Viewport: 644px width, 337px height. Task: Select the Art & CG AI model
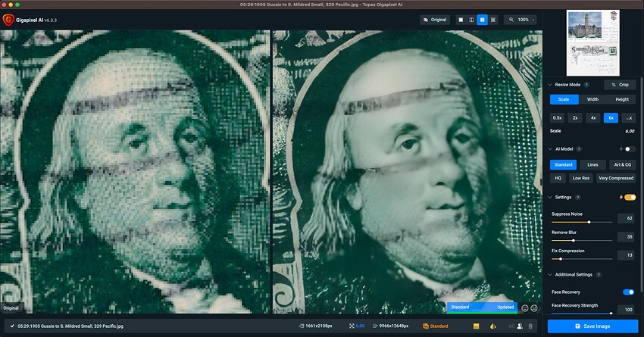coord(623,164)
